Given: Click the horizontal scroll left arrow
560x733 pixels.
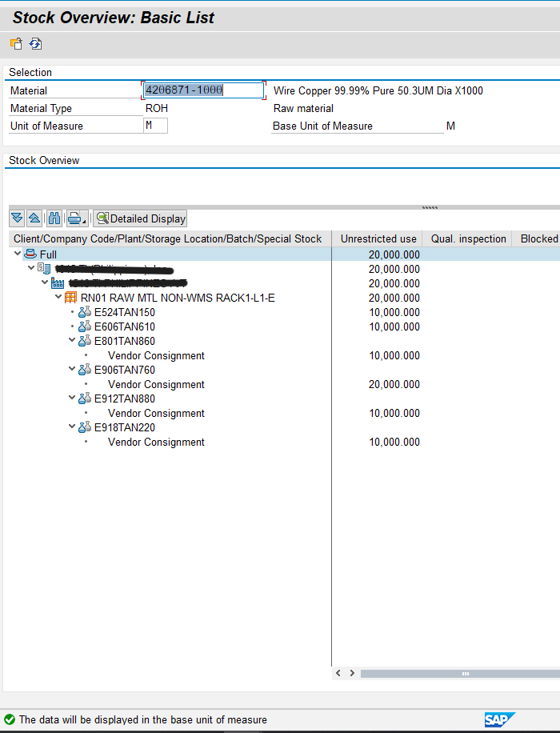Looking at the screenshot, I should pyautogui.click(x=338, y=673).
